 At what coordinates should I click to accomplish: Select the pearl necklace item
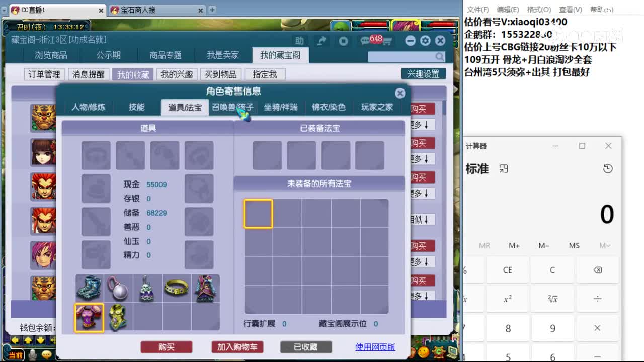coord(118,288)
